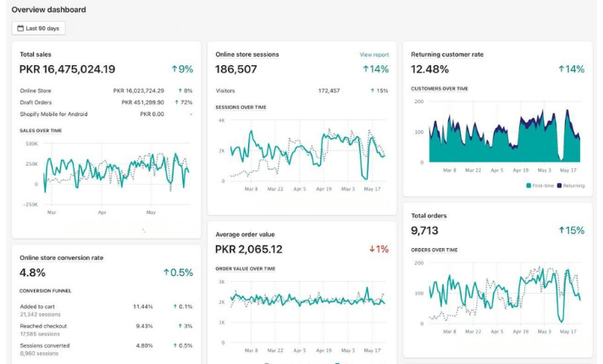Select the Reached checkout funnel row

pyautogui.click(x=106, y=330)
